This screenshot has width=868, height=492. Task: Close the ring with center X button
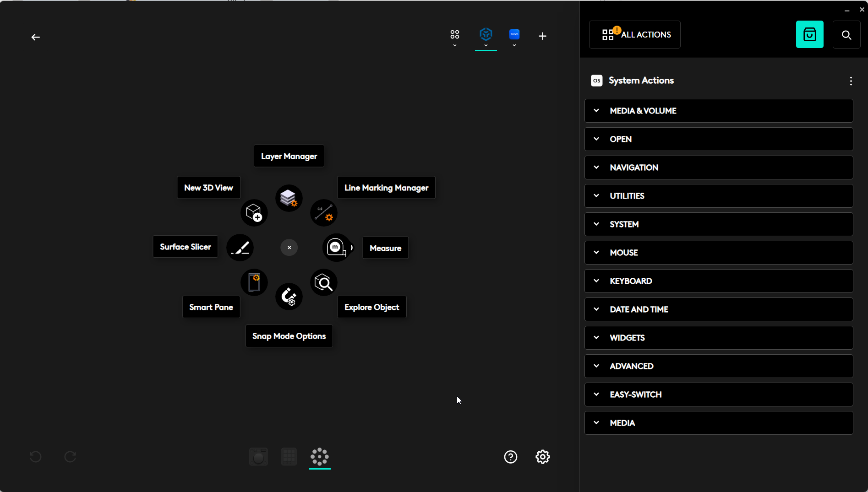point(289,248)
